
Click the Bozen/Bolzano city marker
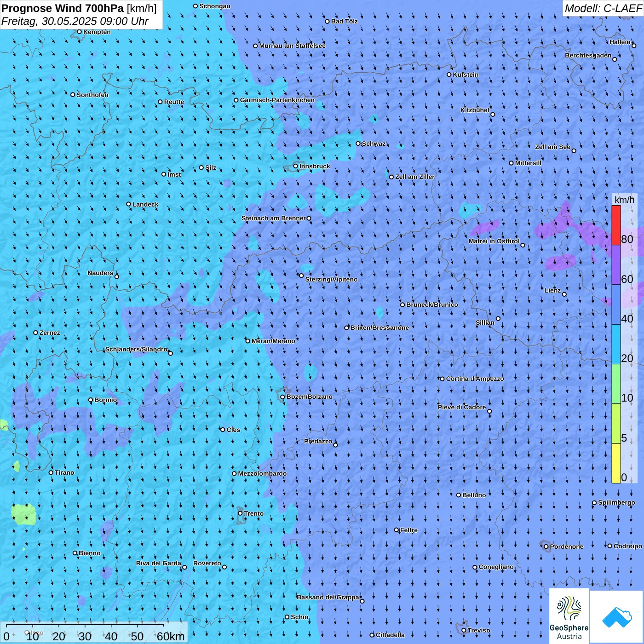point(283,397)
